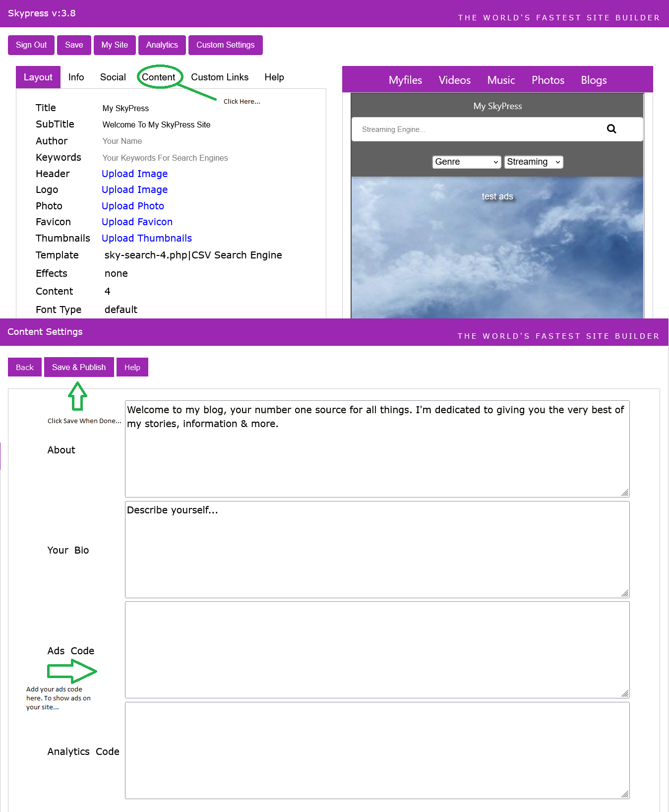Click the My SkyPress preview title
The width and height of the screenshot is (669, 812).
[x=497, y=106]
